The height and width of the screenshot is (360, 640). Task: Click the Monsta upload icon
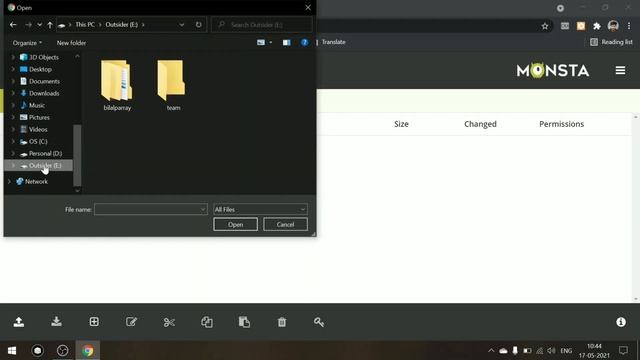18,322
